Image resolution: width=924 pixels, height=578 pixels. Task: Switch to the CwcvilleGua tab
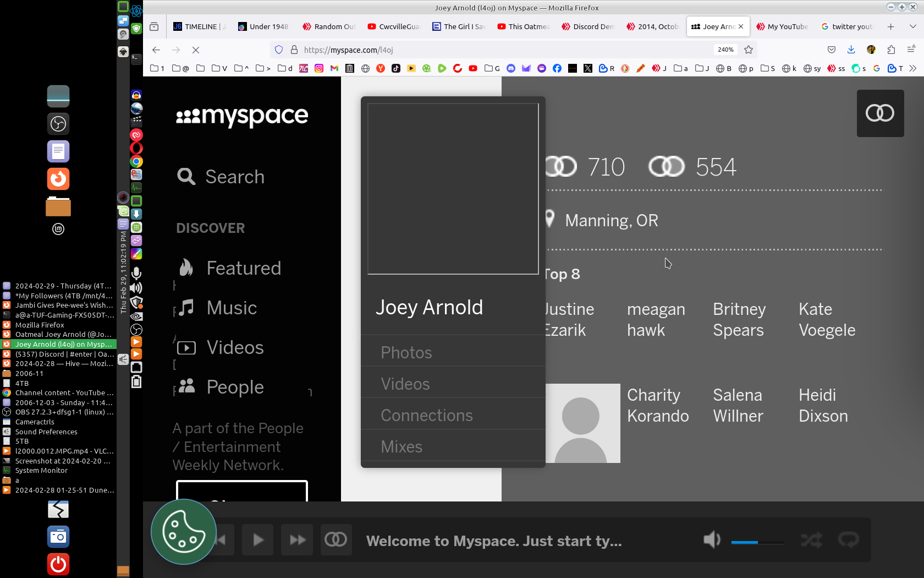pyautogui.click(x=394, y=26)
